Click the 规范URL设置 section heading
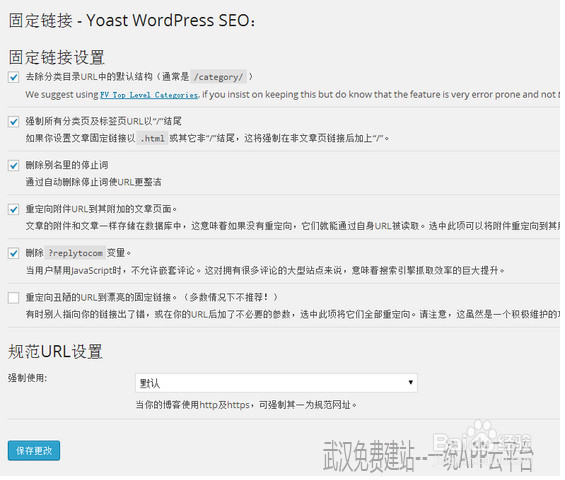This screenshot has height=480, width=565. (x=55, y=351)
